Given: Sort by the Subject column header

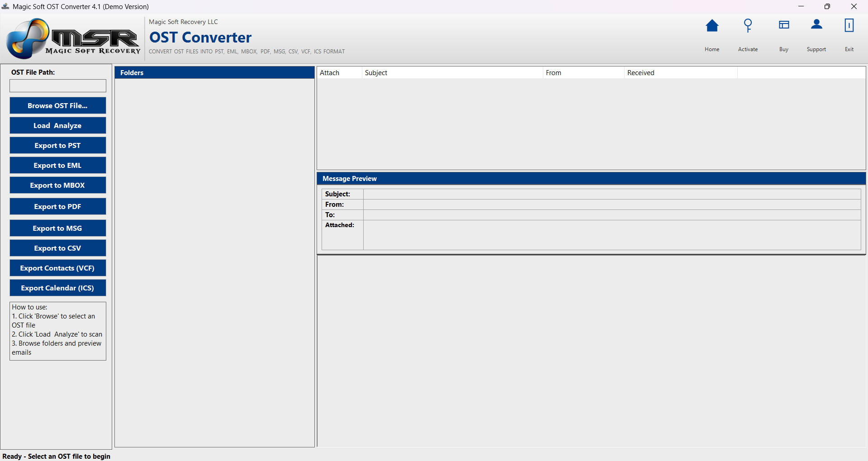Looking at the screenshot, I should pyautogui.click(x=452, y=73).
